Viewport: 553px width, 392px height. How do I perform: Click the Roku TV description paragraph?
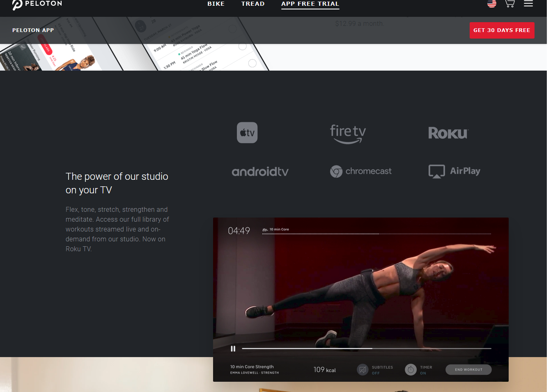[x=117, y=229]
